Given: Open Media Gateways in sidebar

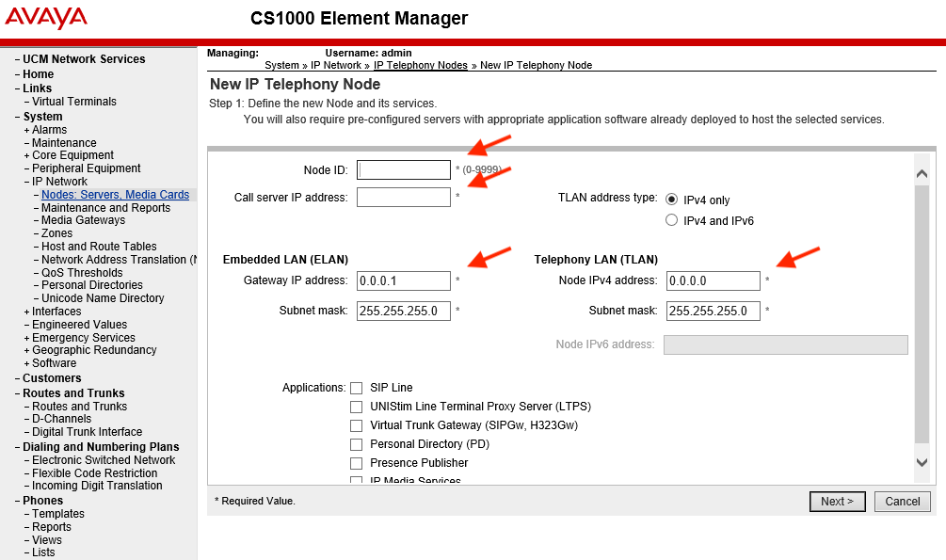Looking at the screenshot, I should click(83, 220).
